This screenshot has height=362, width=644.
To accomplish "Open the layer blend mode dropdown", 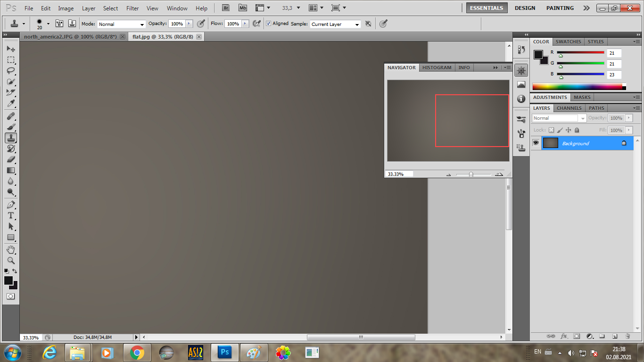I will [x=559, y=118].
